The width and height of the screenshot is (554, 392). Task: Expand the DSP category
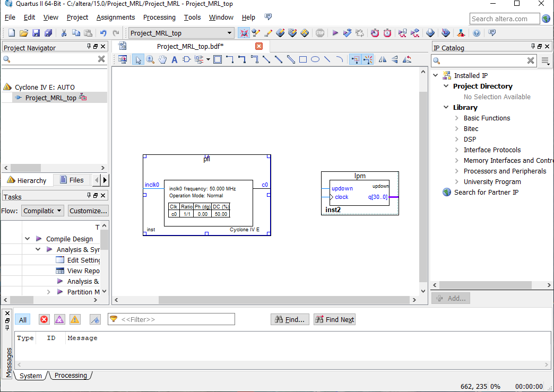point(457,139)
